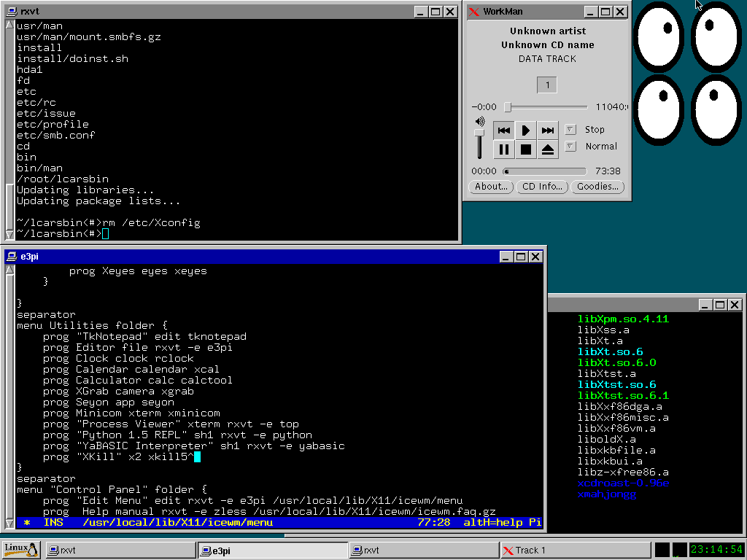Maximize the rxvt terminal window

[x=436, y=12]
